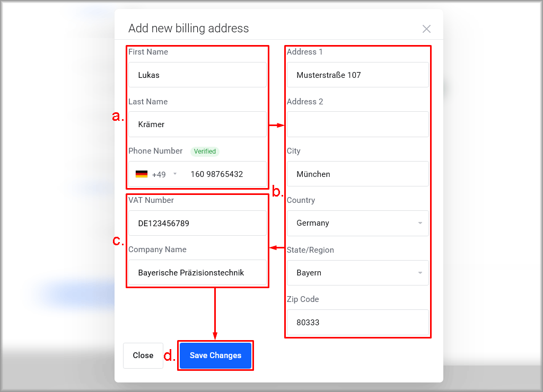This screenshot has height=392, width=543.
Task: Click the empty Address 2 field
Action: point(357,124)
